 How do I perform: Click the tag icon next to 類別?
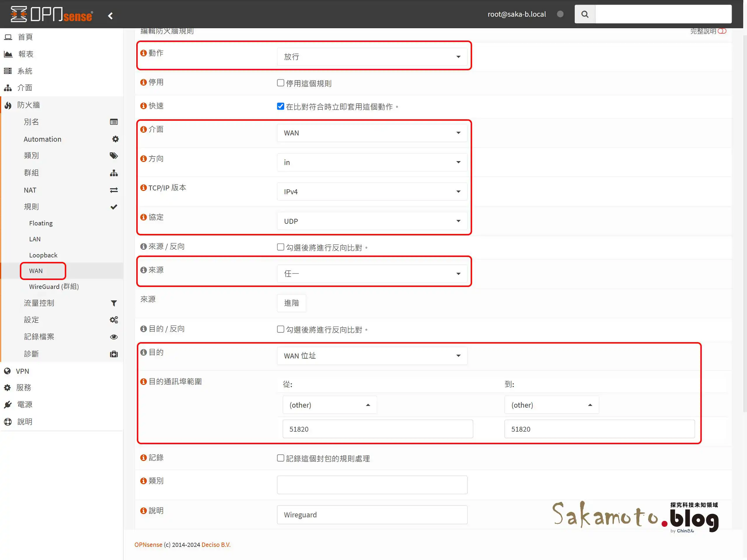[x=114, y=156]
